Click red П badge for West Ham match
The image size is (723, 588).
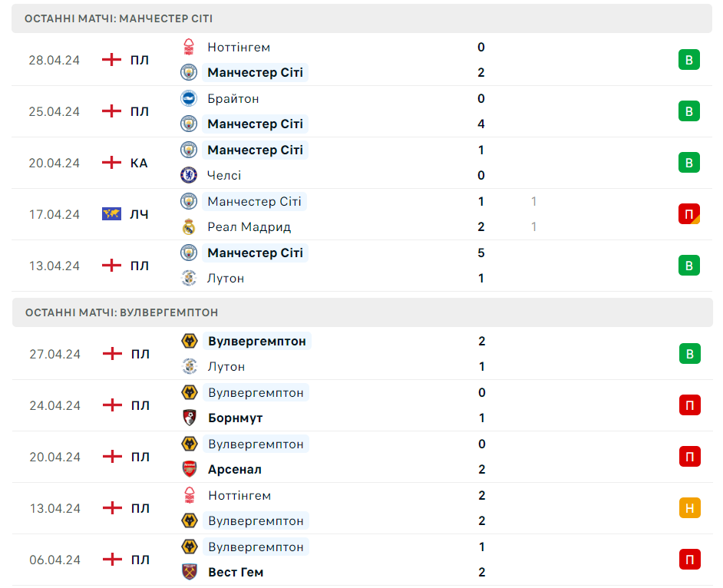[690, 560]
